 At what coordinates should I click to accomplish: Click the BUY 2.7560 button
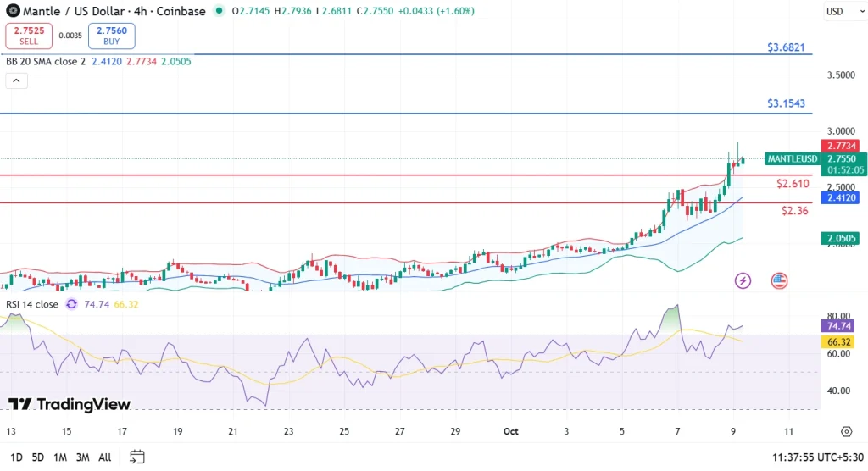pos(111,36)
